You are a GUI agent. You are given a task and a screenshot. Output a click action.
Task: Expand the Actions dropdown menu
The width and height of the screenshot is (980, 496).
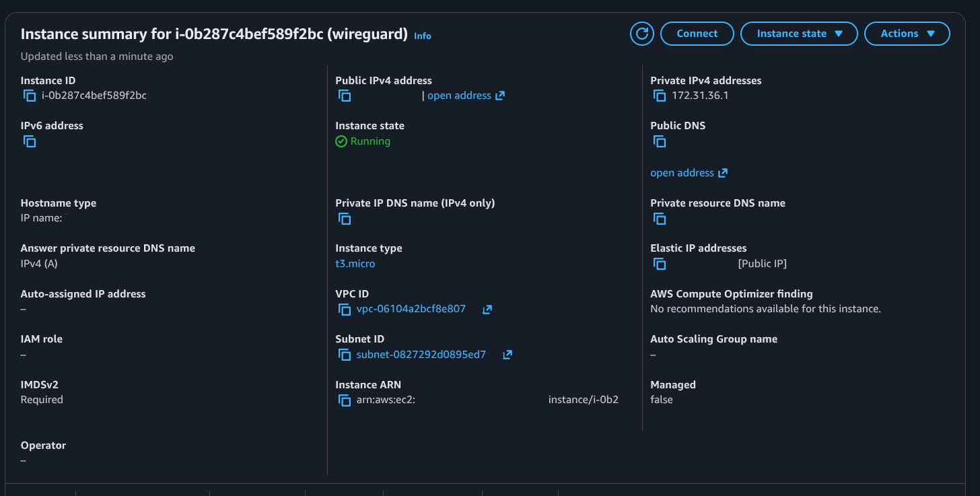[907, 34]
